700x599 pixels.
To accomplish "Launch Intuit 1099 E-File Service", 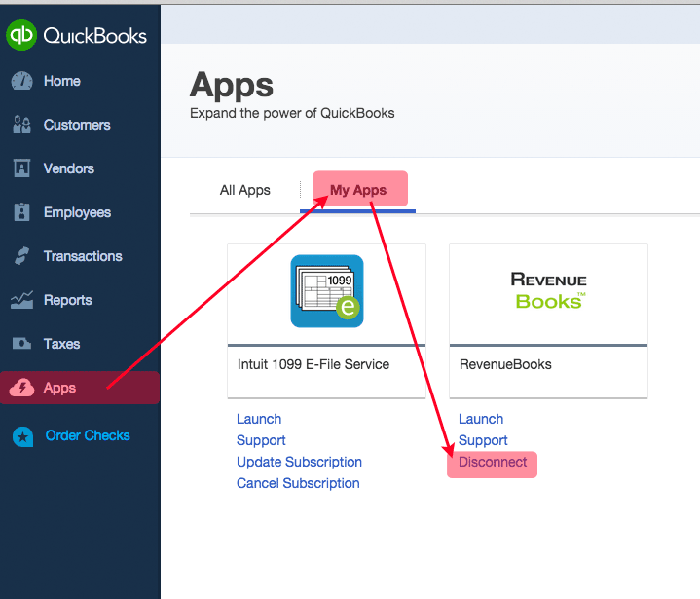I will coord(259,419).
